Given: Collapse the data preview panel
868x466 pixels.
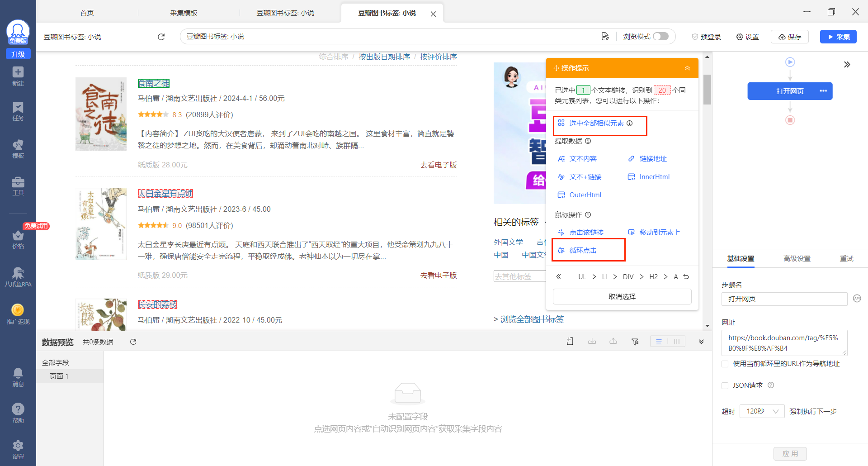Looking at the screenshot, I should [x=701, y=342].
